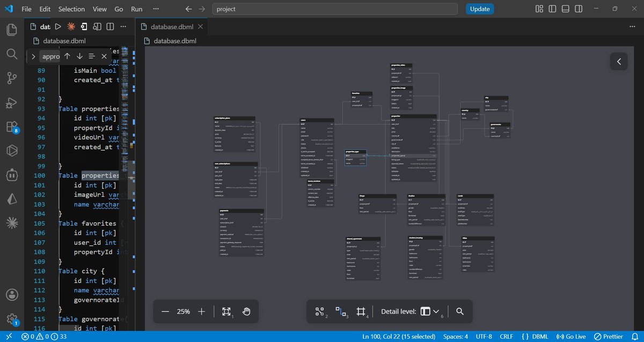Toggle the relationship line style icon
This screenshot has width=644, height=342.
341,311
